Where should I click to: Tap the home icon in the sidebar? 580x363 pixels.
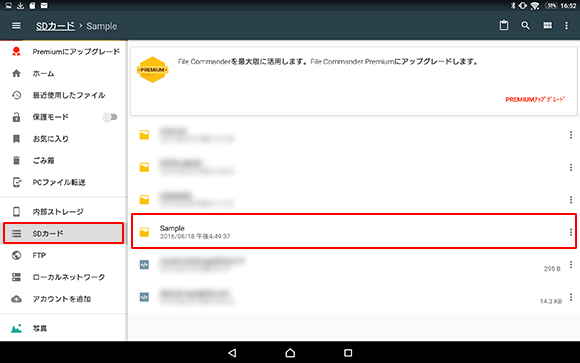pyautogui.click(x=16, y=74)
